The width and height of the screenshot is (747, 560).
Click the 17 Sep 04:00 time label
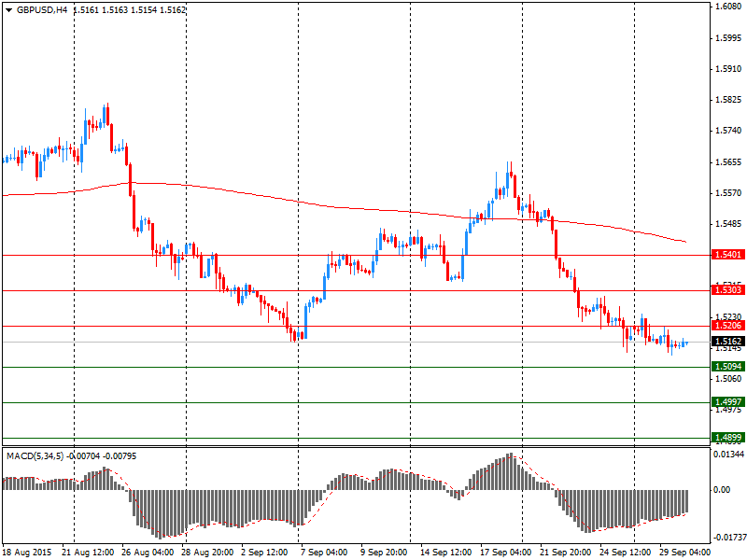(x=506, y=553)
